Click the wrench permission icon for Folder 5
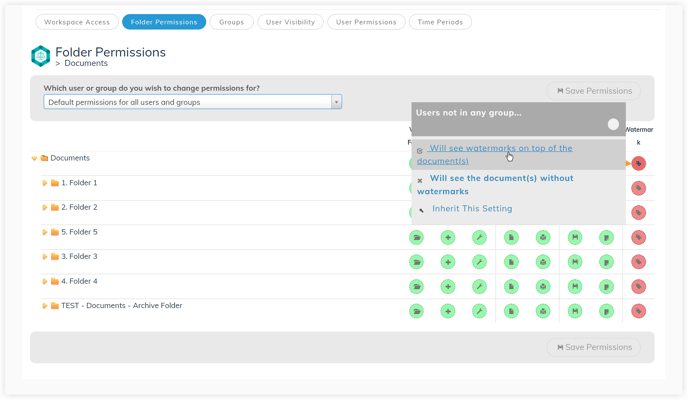The image size is (688, 400). (480, 238)
